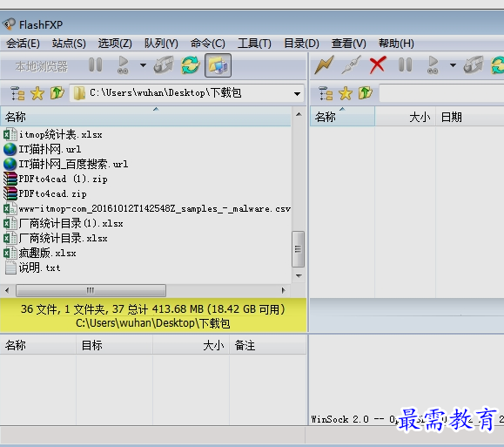Viewport: 504px width, 447px height.
Task: Pause transfer in remote pane toolbar
Action: pyautogui.click(x=405, y=64)
